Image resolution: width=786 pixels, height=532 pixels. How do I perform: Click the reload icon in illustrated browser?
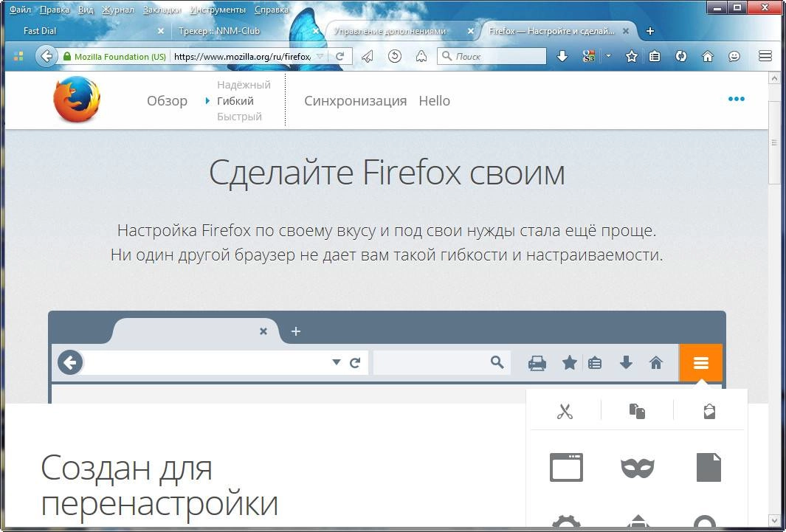(x=355, y=363)
